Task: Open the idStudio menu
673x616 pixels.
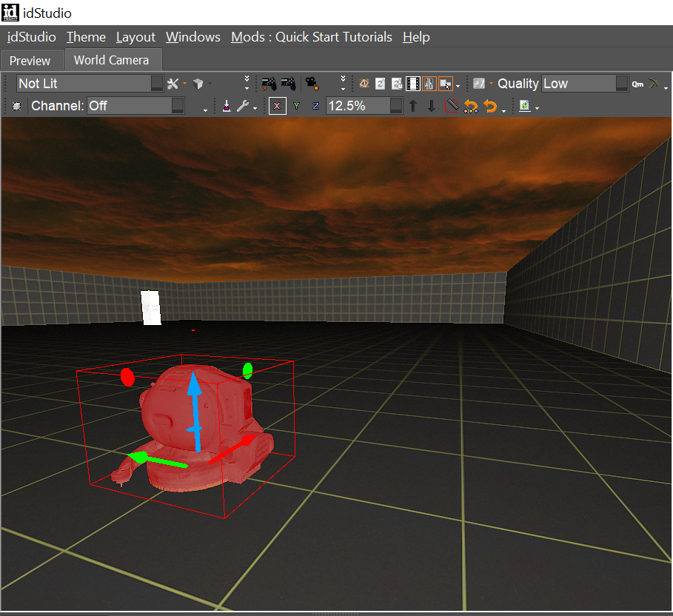Action: [32, 37]
